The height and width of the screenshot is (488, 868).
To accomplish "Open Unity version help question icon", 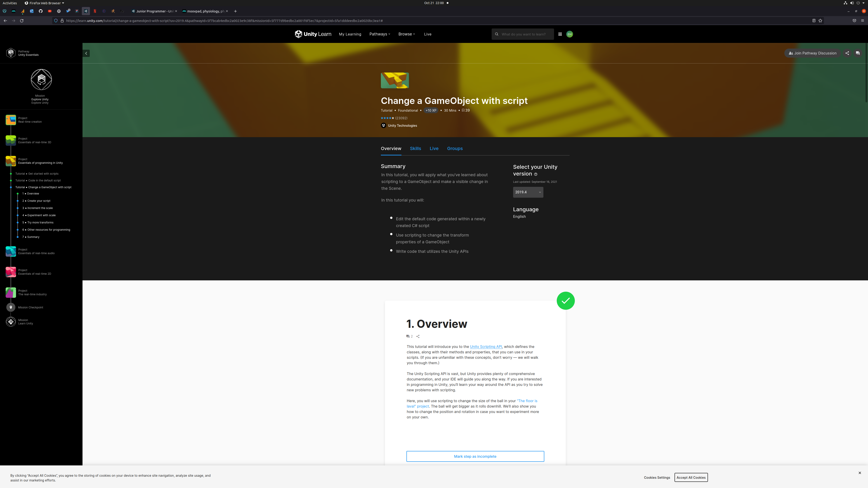I will (536, 174).
